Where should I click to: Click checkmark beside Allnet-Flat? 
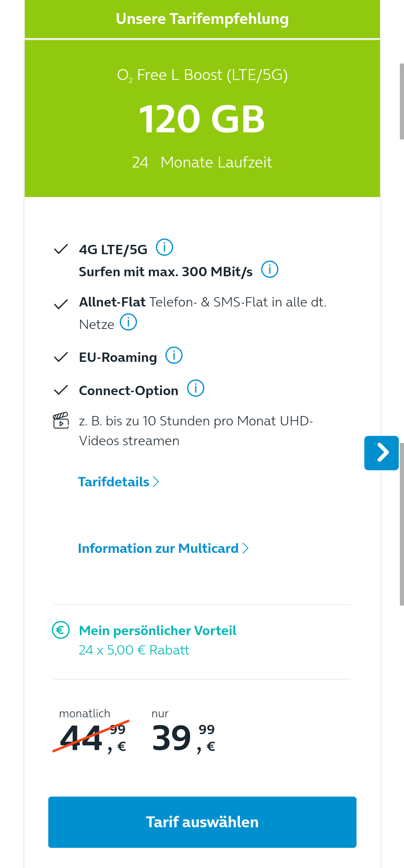tap(61, 304)
